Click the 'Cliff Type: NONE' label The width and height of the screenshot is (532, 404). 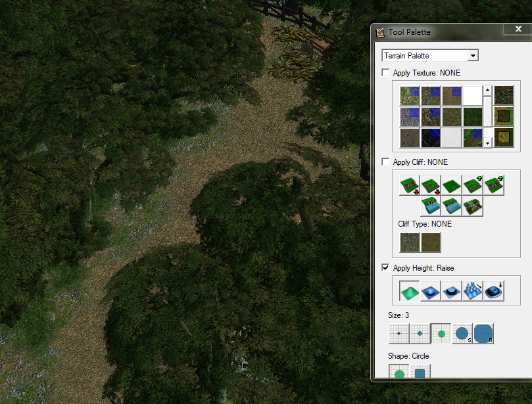click(x=425, y=224)
